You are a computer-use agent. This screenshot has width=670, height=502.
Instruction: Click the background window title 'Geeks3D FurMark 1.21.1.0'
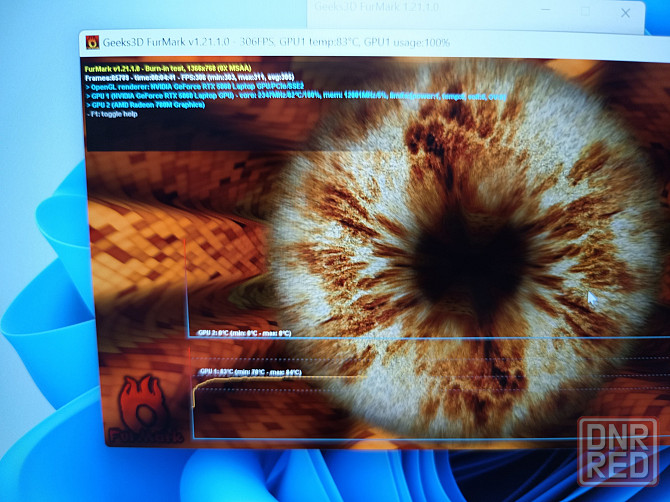point(376,7)
